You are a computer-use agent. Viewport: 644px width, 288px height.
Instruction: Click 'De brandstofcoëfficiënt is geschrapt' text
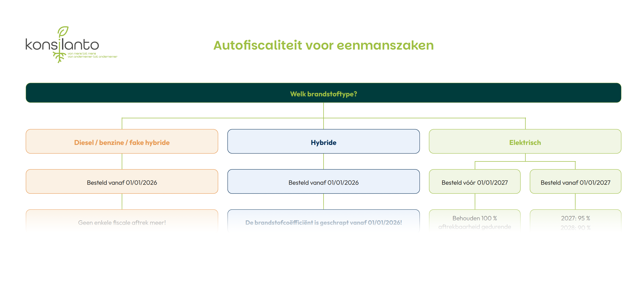coord(297,223)
